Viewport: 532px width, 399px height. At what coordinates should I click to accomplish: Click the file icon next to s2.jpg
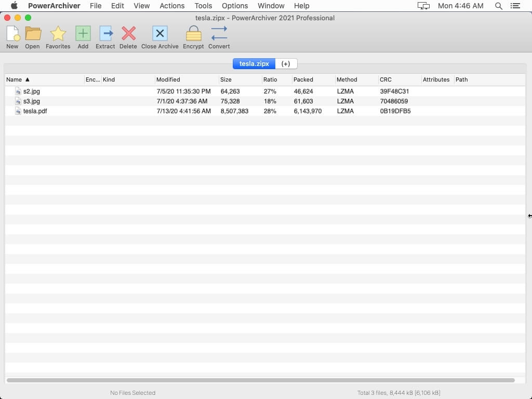pyautogui.click(x=18, y=91)
